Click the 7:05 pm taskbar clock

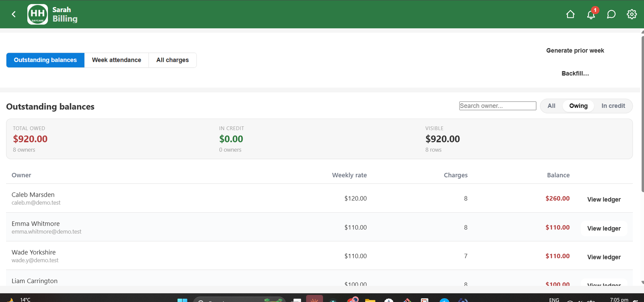(619, 300)
